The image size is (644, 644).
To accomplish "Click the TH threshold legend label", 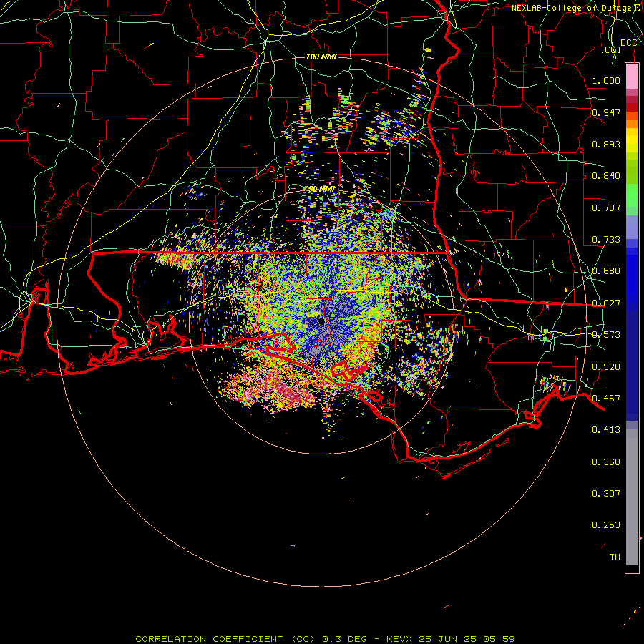I will [615, 557].
